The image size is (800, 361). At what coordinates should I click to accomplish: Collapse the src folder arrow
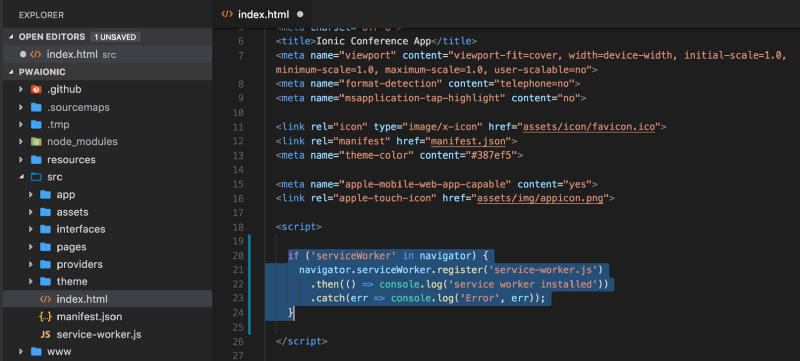pyautogui.click(x=21, y=177)
